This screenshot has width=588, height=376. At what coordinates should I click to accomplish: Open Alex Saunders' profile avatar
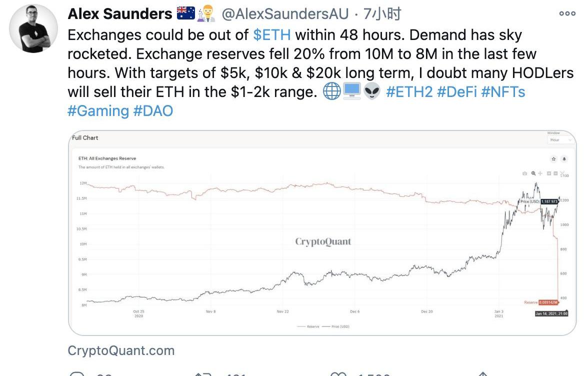33,28
